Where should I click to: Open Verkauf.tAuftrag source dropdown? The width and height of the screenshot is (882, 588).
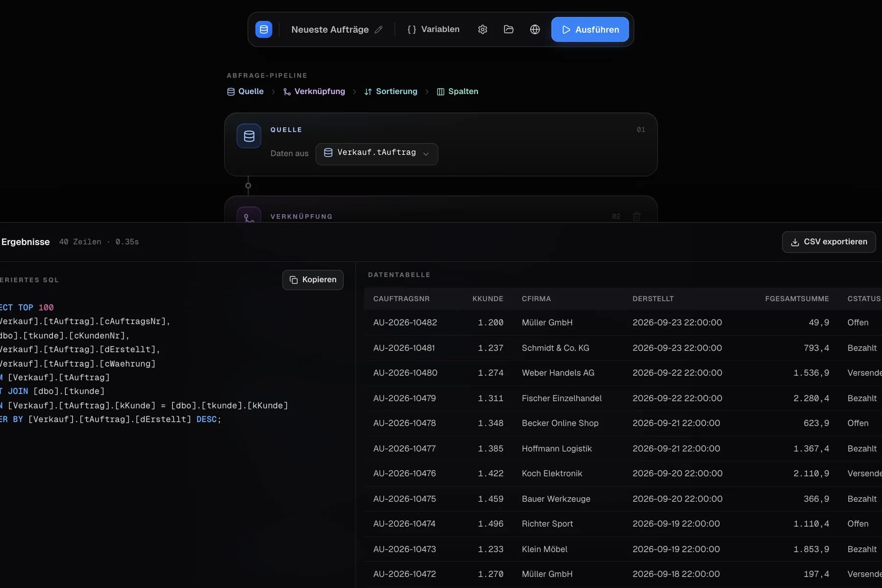377,153
